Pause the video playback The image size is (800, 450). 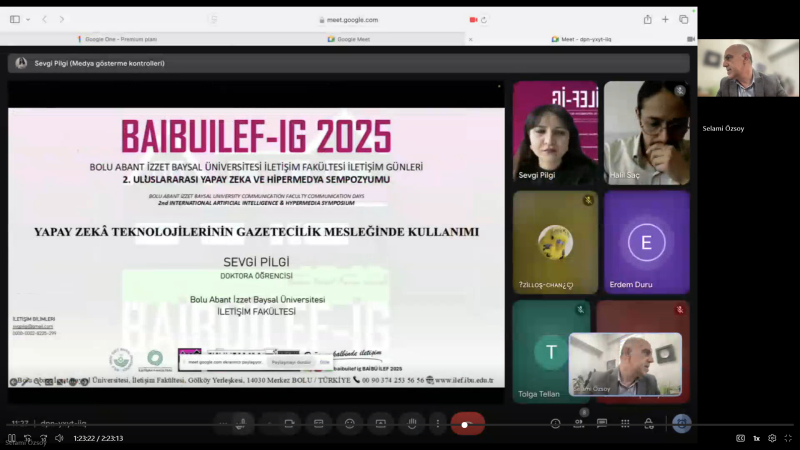(12, 438)
